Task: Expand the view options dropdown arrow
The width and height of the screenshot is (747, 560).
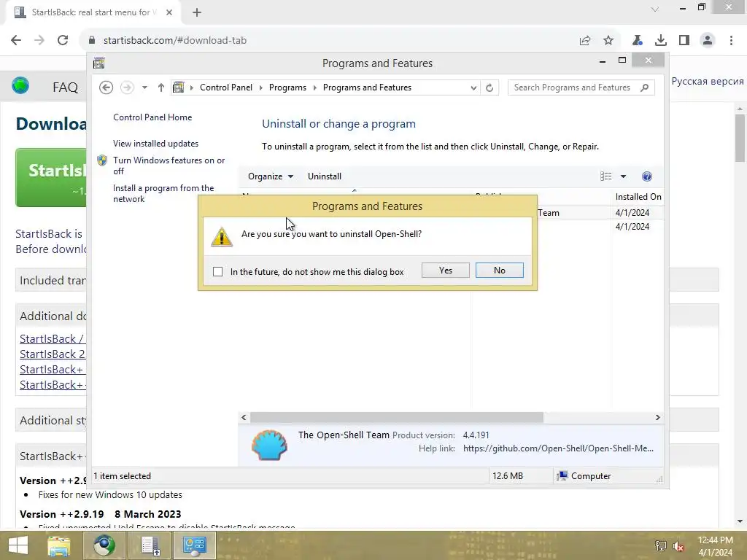Action: point(623,176)
